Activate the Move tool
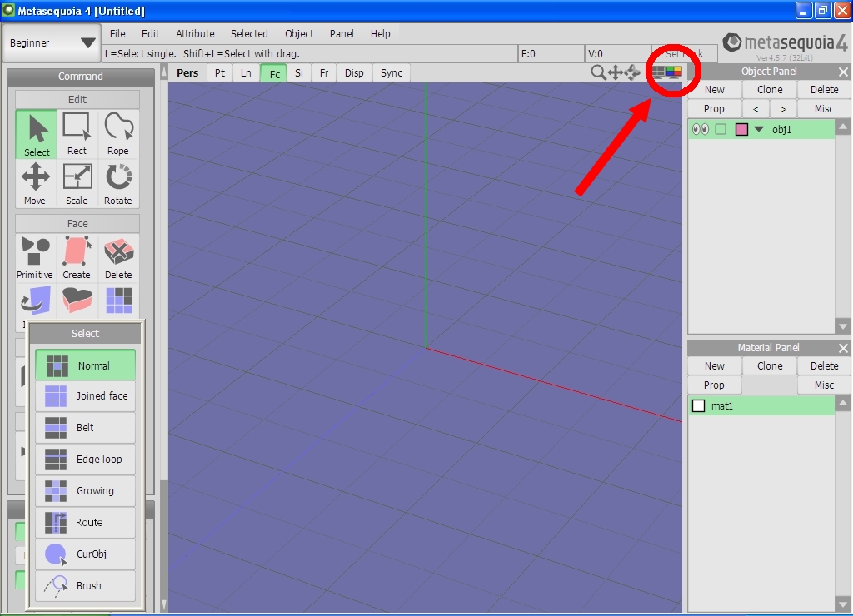The width and height of the screenshot is (853, 616). point(35,184)
